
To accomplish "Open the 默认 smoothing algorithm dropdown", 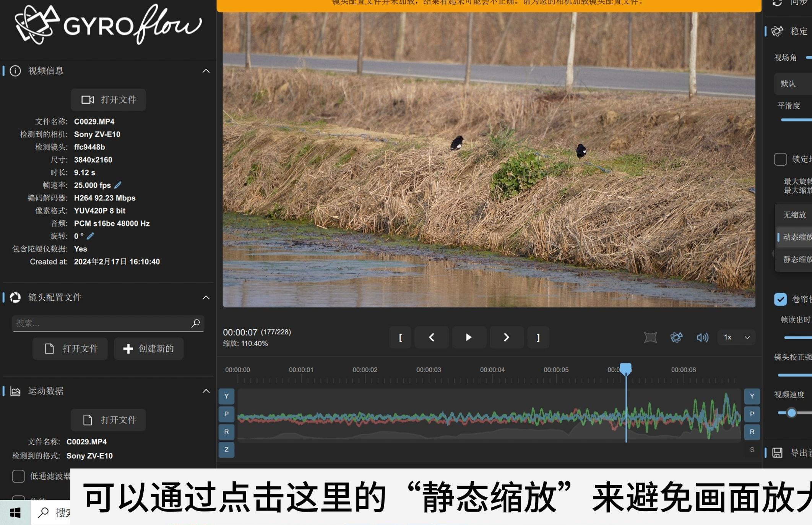I will (x=793, y=84).
